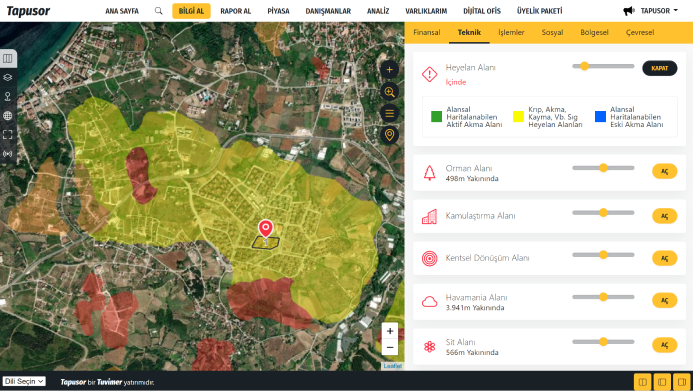Click the round plus button on map
The width and height of the screenshot is (693, 391).
click(389, 69)
